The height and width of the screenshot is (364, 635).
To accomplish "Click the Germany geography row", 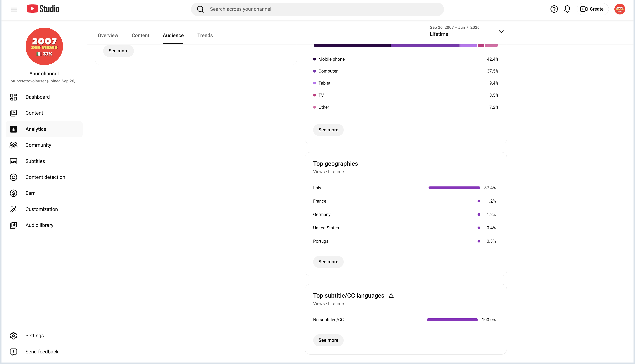I will pos(404,214).
